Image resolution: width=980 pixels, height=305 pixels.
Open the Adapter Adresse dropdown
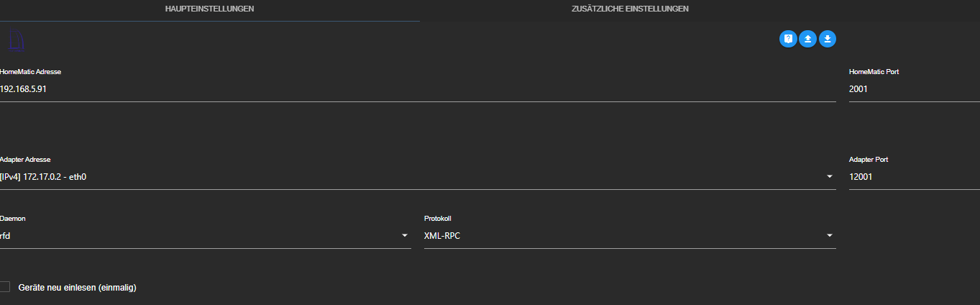point(829,176)
